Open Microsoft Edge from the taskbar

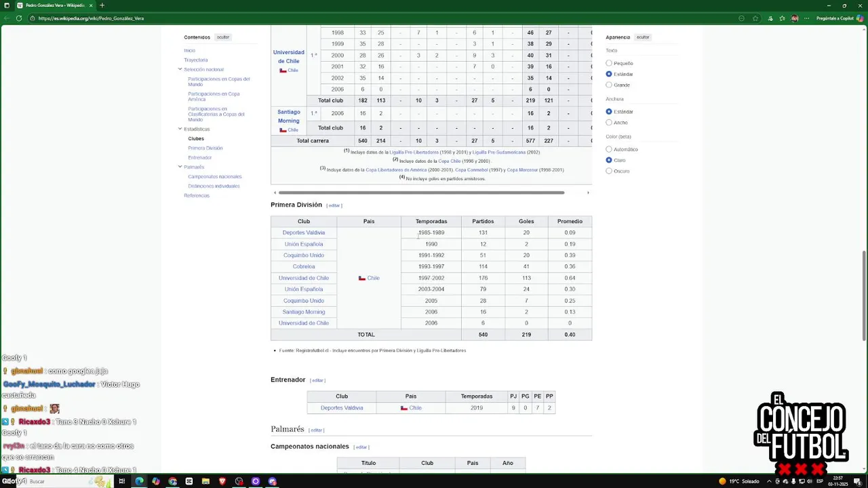[139, 481]
